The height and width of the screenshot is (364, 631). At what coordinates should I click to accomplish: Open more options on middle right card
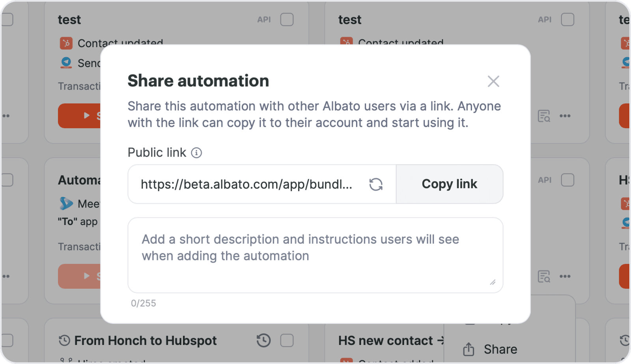pyautogui.click(x=565, y=277)
